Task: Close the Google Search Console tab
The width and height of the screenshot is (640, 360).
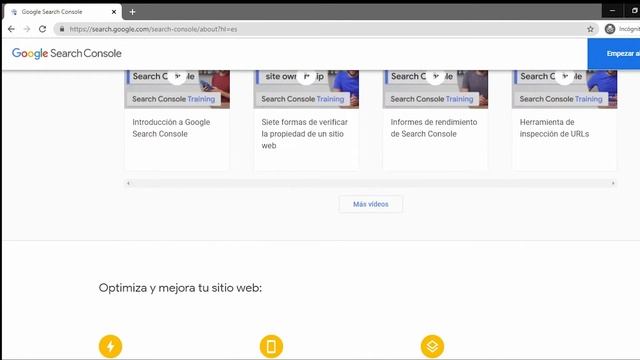Action: pos(114,12)
